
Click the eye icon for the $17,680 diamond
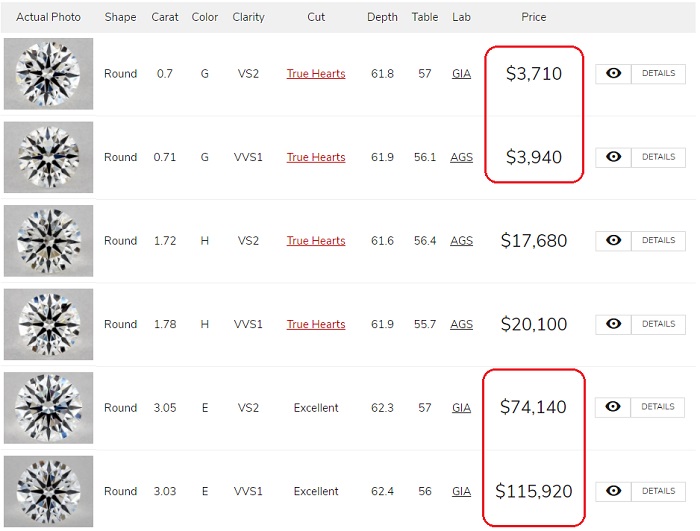[x=613, y=240]
